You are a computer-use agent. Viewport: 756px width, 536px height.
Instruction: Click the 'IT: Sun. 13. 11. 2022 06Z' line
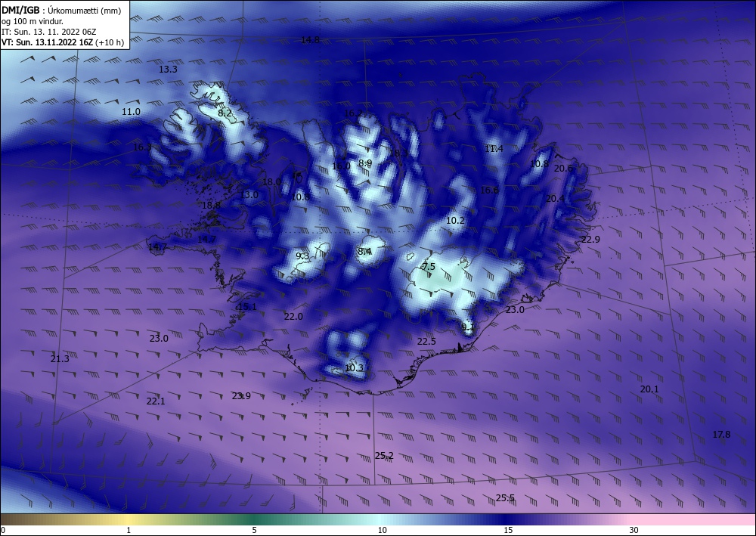tap(48, 32)
